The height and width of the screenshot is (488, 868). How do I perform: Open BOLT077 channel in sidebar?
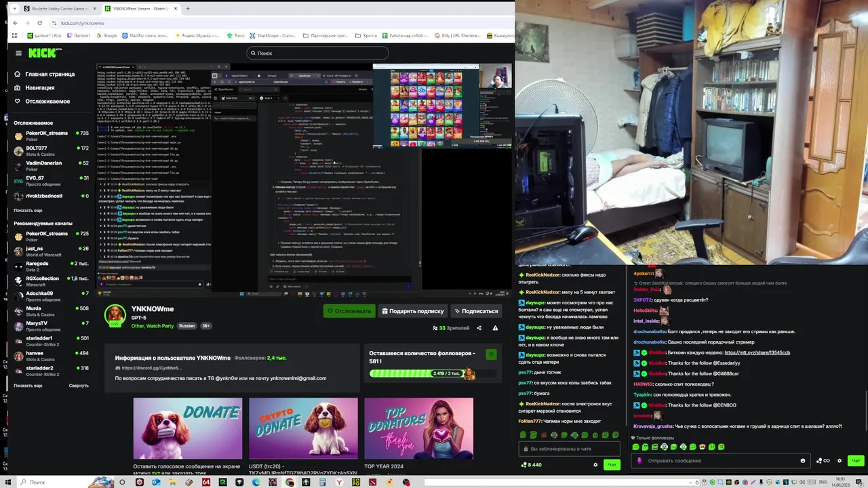pos(52,150)
